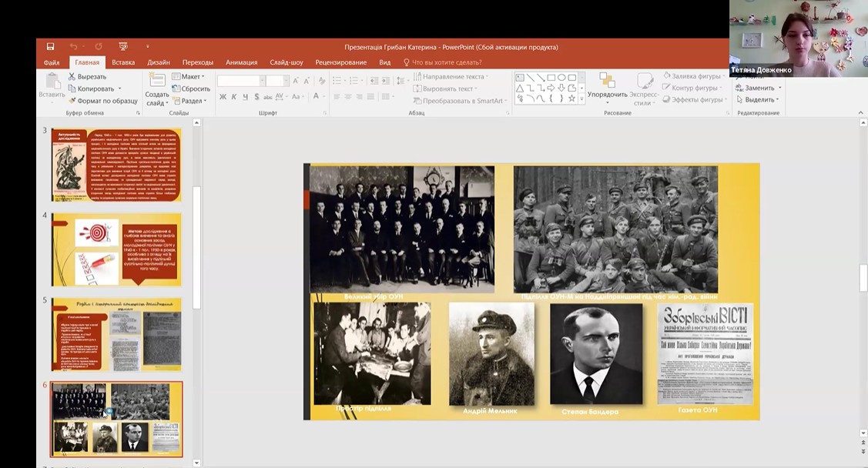Viewport: 868px width, 468px height.
Task: Select slide 5 thumbnail in the panel
Action: point(116,334)
